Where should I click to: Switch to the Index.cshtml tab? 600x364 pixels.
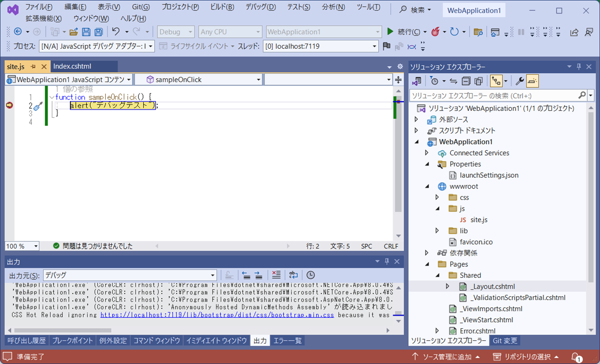click(72, 66)
